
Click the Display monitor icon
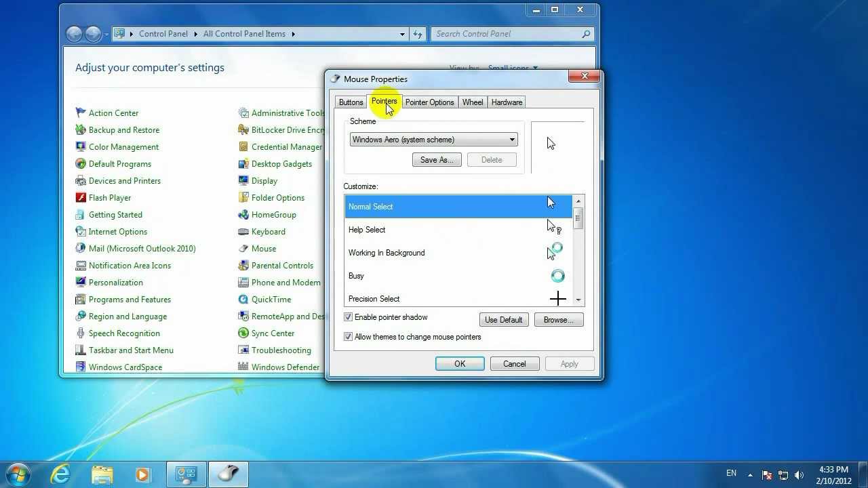click(243, 181)
